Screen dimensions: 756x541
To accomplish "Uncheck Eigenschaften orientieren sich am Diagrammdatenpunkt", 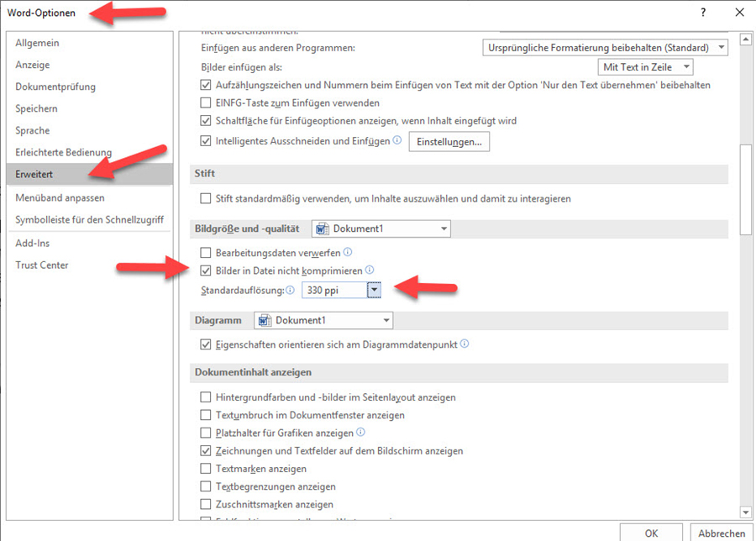I will [206, 344].
